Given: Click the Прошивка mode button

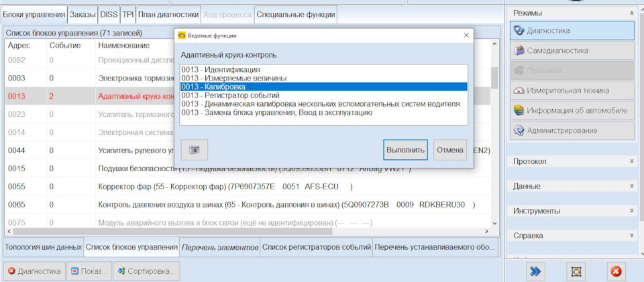Looking at the screenshot, I should tap(572, 70).
